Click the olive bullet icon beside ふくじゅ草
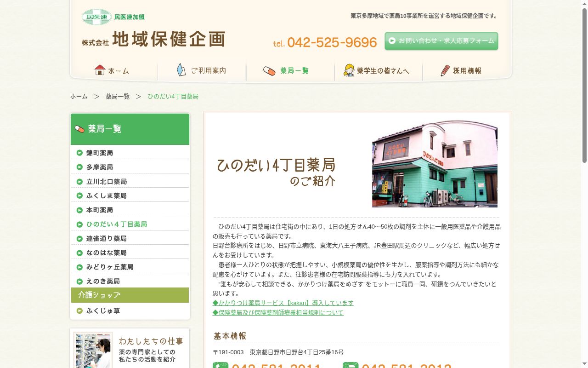 [x=79, y=310]
